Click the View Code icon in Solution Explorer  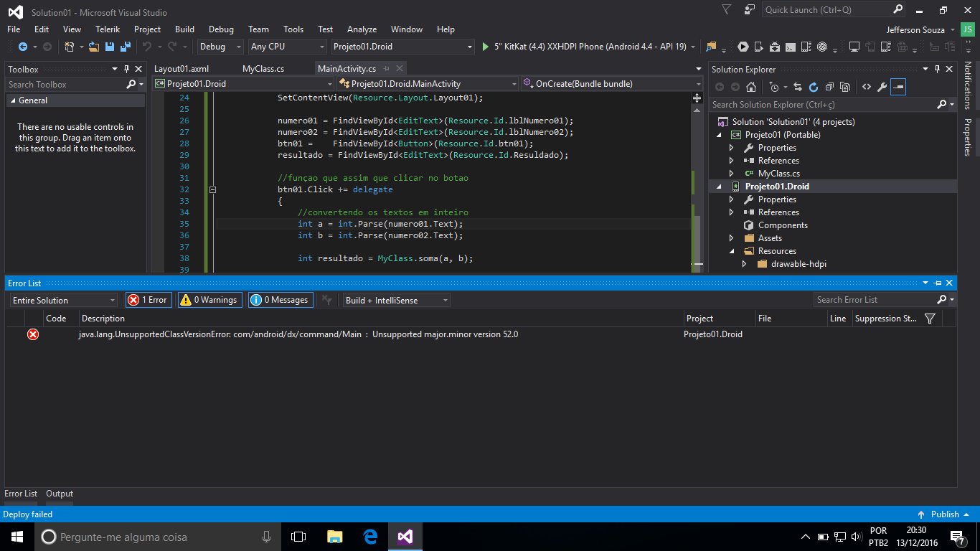point(866,87)
